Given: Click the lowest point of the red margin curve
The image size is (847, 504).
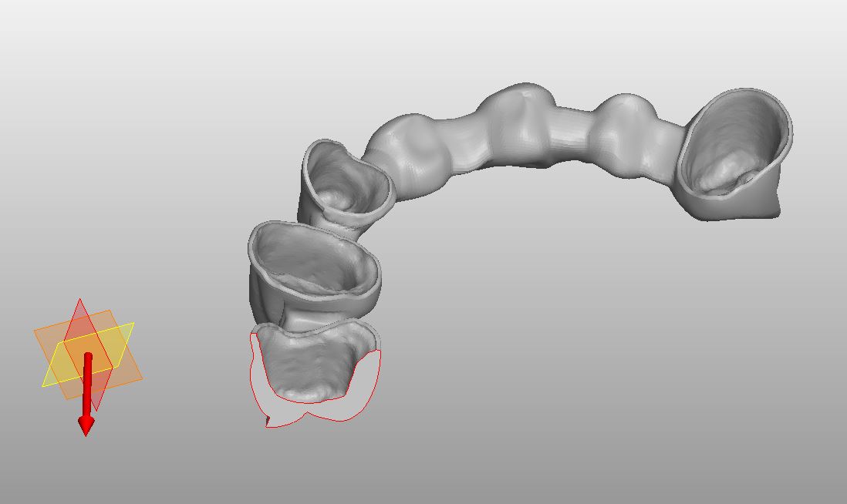Looking at the screenshot, I should pyautogui.click(x=270, y=428).
